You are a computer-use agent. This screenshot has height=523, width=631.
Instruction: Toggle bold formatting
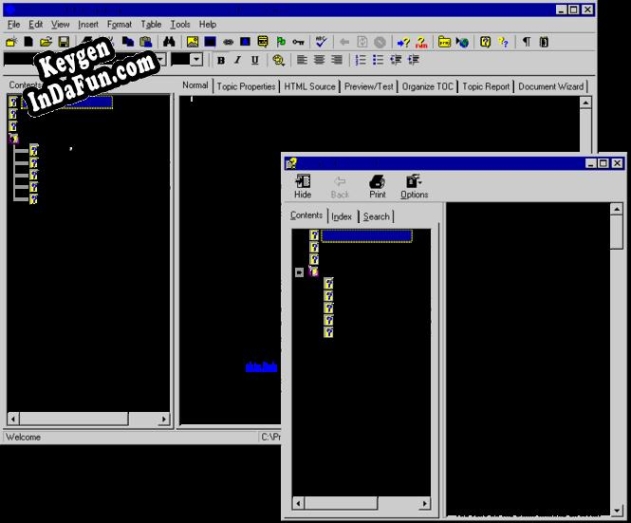[x=221, y=60]
